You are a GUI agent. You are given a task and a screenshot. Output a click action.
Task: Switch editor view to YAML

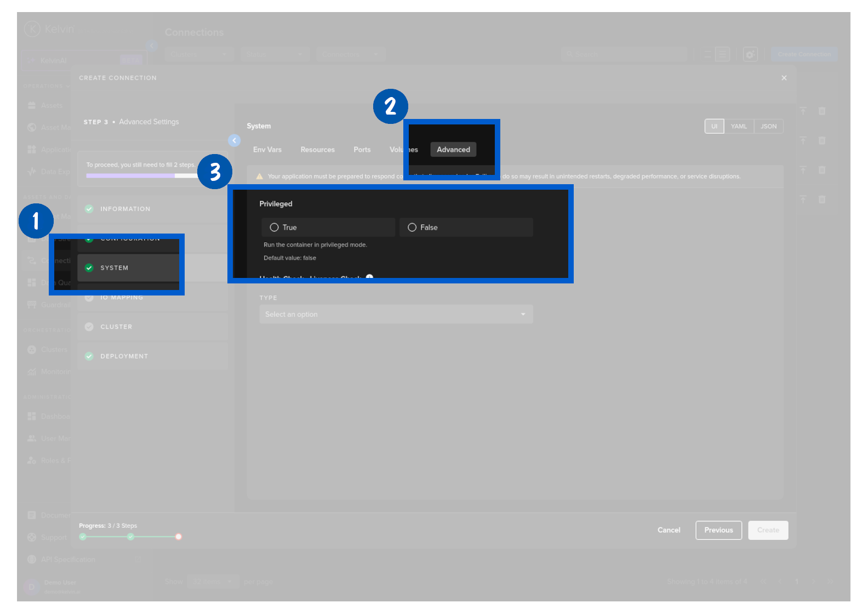pos(738,127)
